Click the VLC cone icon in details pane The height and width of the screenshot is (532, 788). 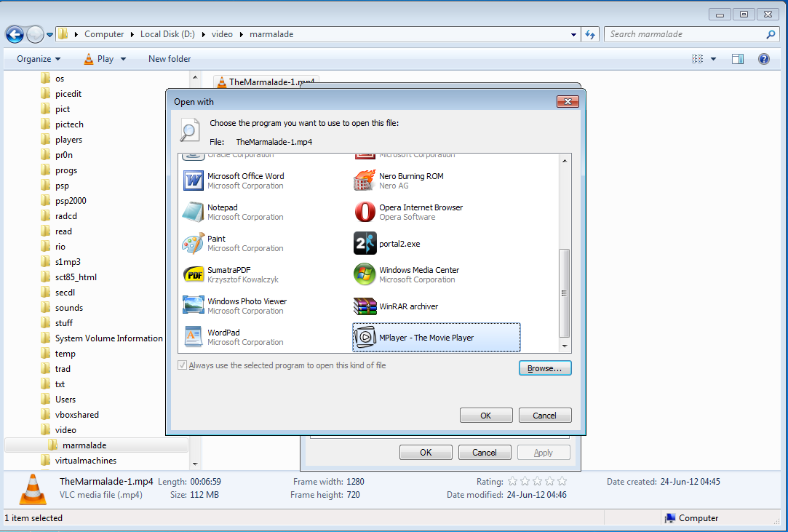(33, 489)
